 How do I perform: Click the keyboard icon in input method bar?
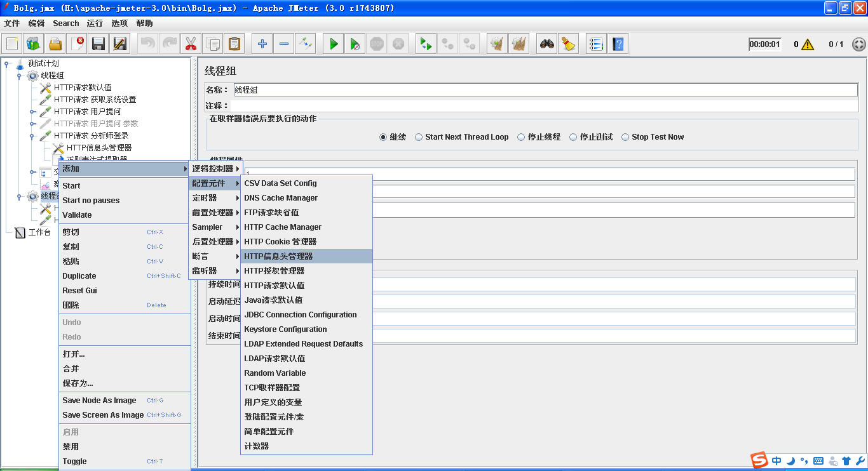[818, 461]
